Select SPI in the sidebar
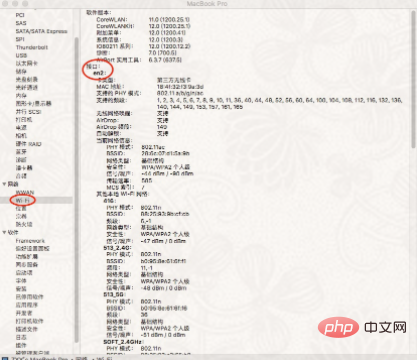Screen dimensions: 417x360 (x=20, y=39)
